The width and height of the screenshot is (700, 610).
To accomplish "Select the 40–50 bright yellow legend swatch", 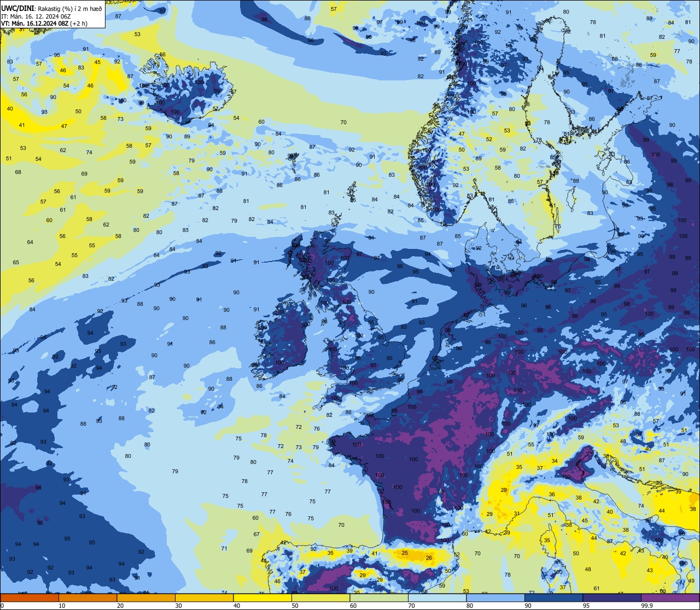I will coord(262,597).
